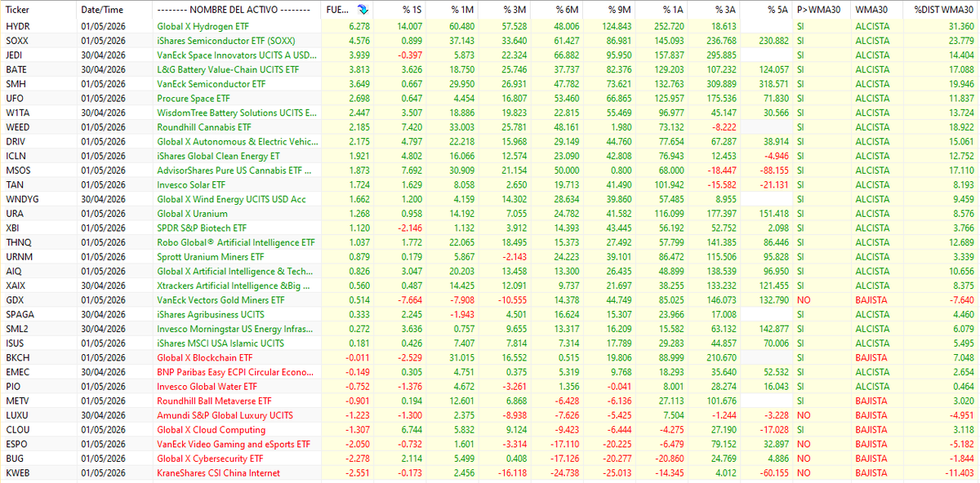980x483 pixels.
Task: Select the TAN ticker cell
Action: pyautogui.click(x=15, y=184)
